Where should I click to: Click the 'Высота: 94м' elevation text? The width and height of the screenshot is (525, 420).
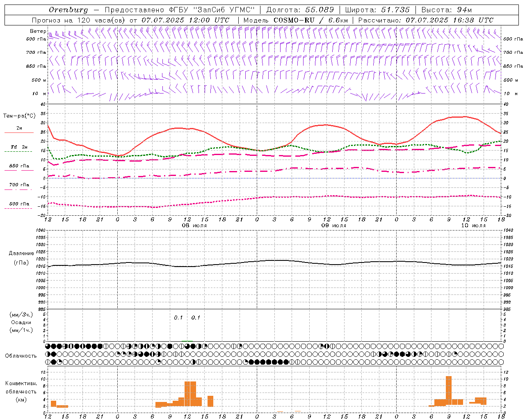click(447, 10)
